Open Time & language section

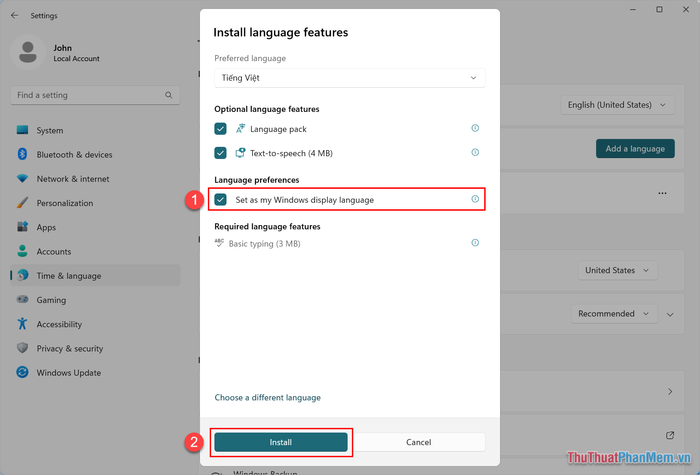95,275
